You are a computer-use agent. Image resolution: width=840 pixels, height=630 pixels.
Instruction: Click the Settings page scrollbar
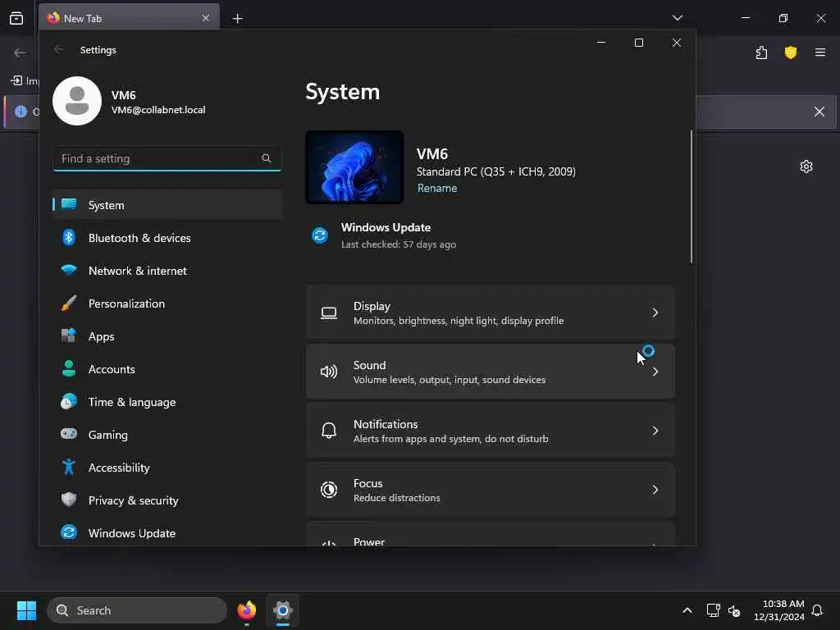tap(691, 197)
